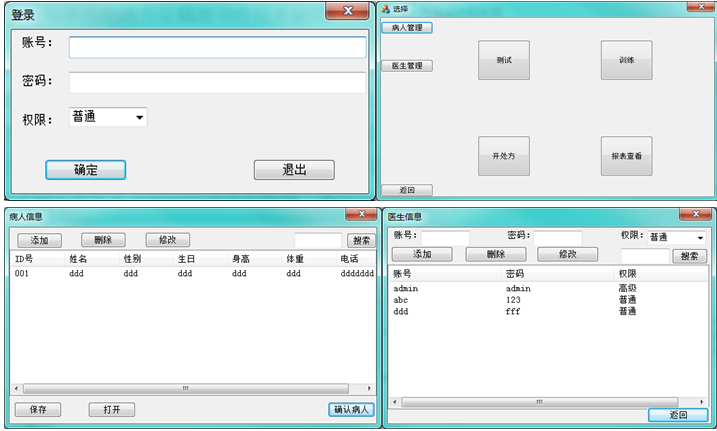Click 搜索 in 病人信息 window

pyautogui.click(x=361, y=240)
